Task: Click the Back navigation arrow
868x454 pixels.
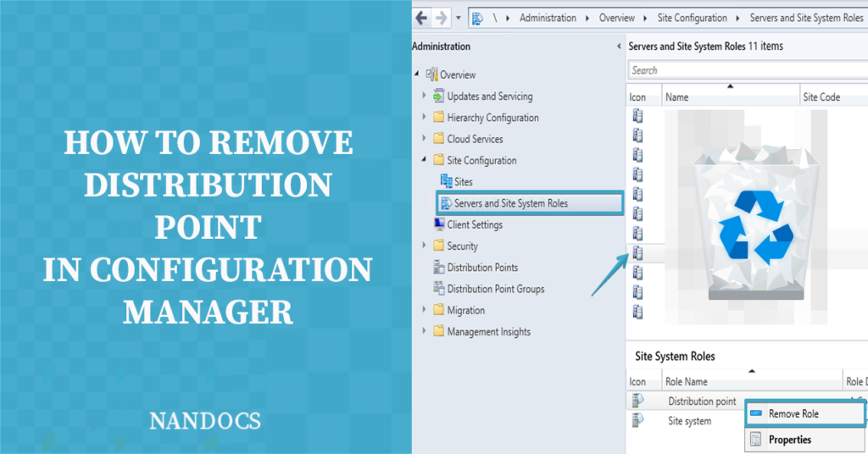Action: pos(422,19)
